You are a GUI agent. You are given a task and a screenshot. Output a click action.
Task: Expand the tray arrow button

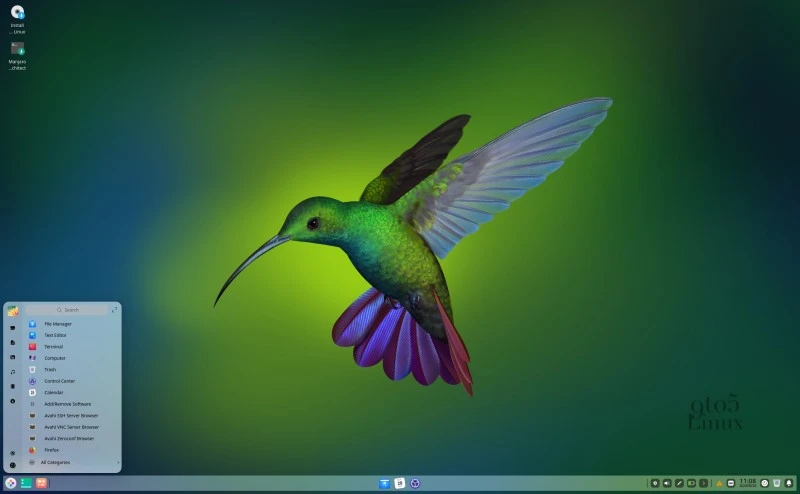pos(704,483)
